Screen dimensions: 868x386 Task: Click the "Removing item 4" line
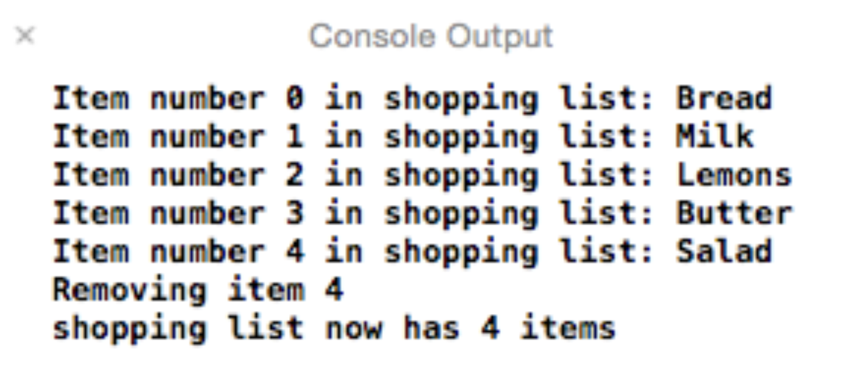click(198, 289)
